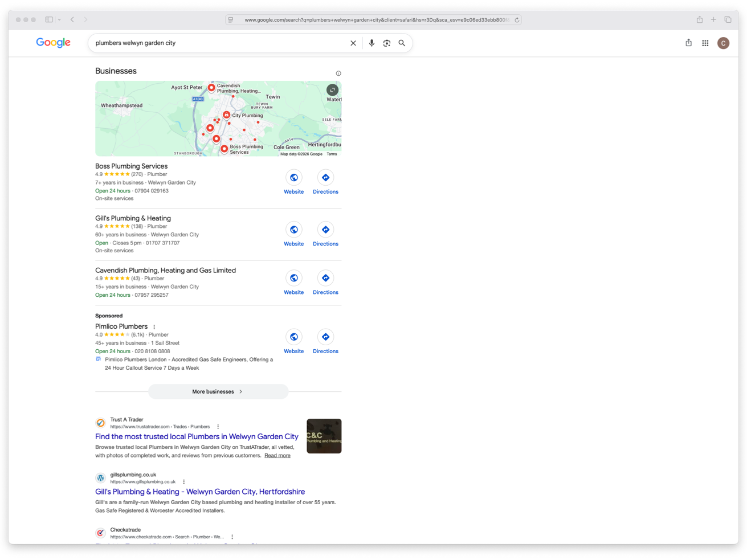Open the info icon next to Businesses
This screenshot has width=747, height=560.
(338, 73)
